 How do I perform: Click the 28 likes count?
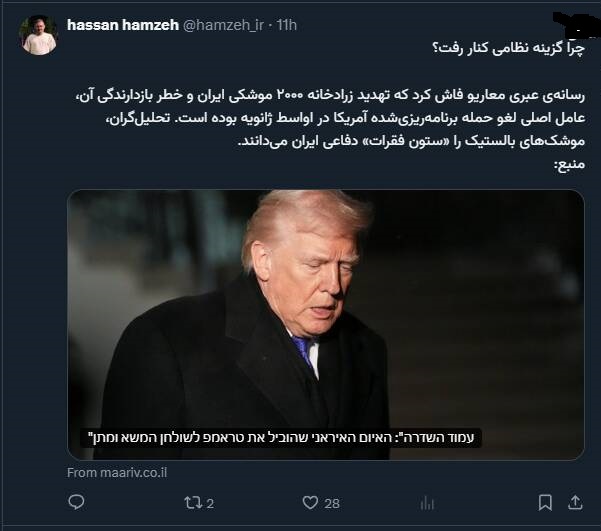332,503
